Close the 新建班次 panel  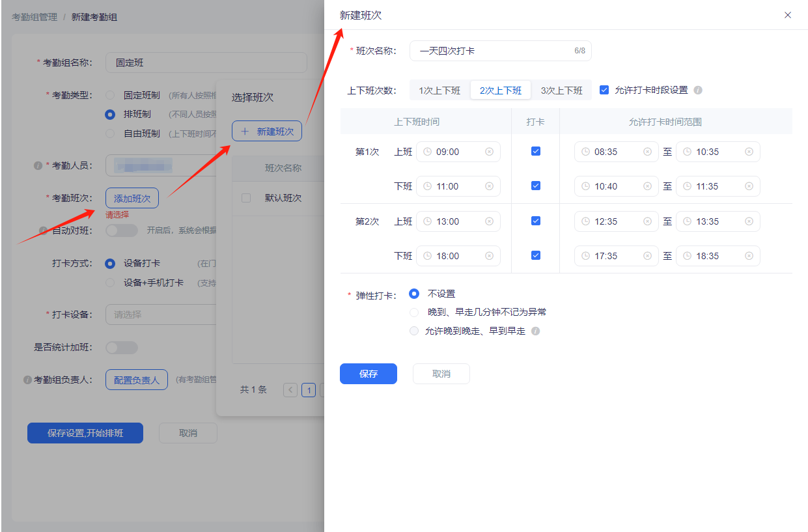(787, 14)
